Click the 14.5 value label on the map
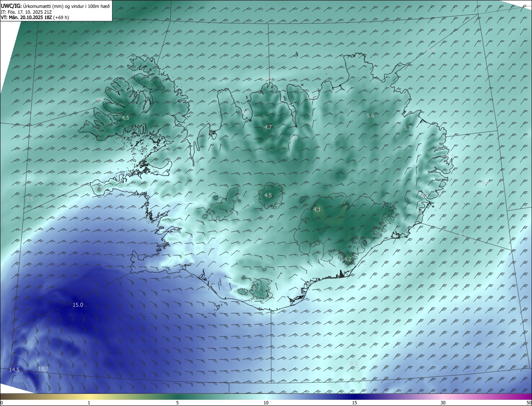This screenshot has width=532, height=406. coord(15,369)
